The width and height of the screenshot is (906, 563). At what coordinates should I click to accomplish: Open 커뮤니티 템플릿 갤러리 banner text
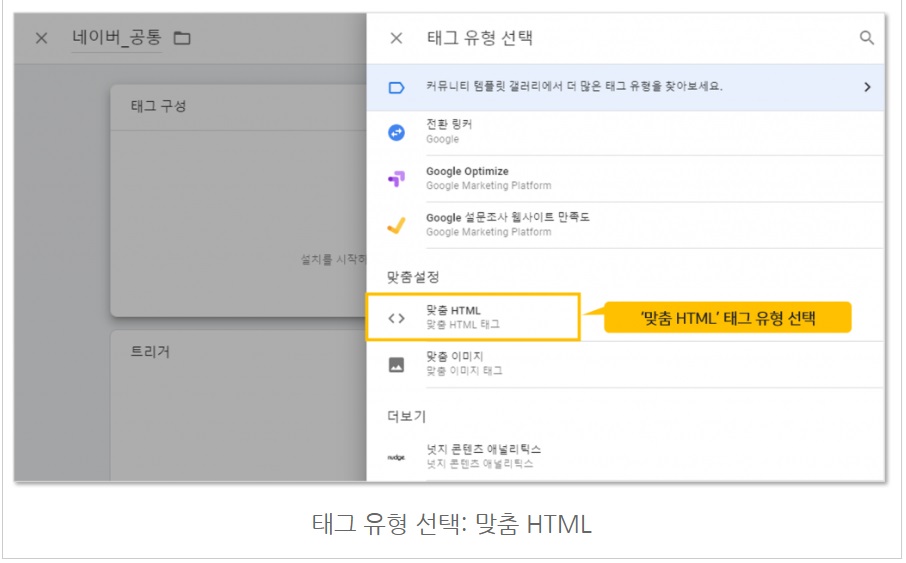(574, 86)
